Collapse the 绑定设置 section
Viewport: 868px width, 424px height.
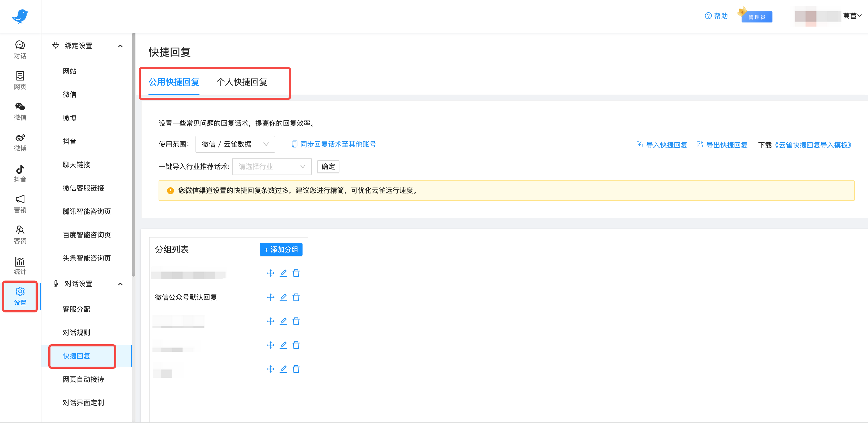pos(120,46)
